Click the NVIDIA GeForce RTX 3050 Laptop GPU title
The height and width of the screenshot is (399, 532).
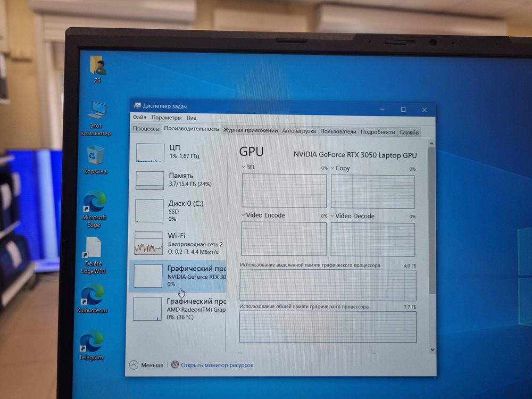(x=355, y=155)
